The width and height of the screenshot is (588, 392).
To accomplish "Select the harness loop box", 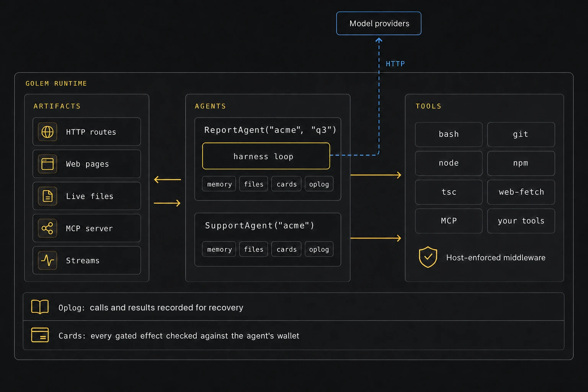I will pyautogui.click(x=266, y=156).
